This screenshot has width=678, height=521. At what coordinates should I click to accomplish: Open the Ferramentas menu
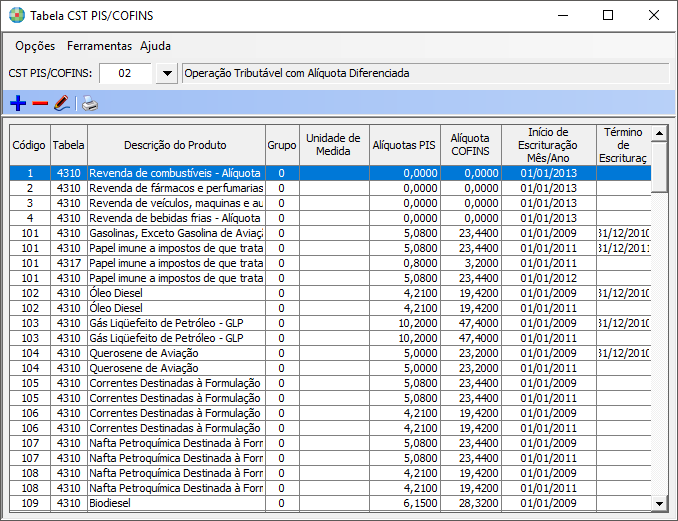[x=99, y=46]
